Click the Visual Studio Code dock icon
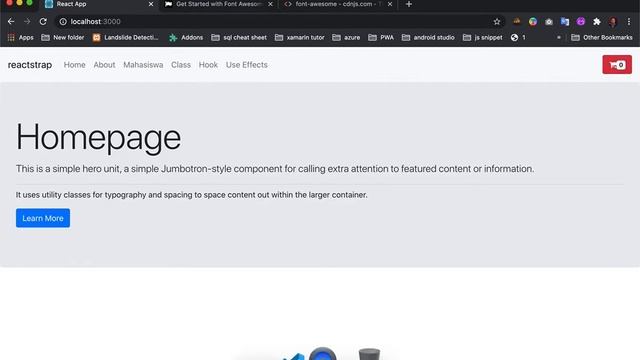This screenshot has width=640, height=360. [294, 357]
